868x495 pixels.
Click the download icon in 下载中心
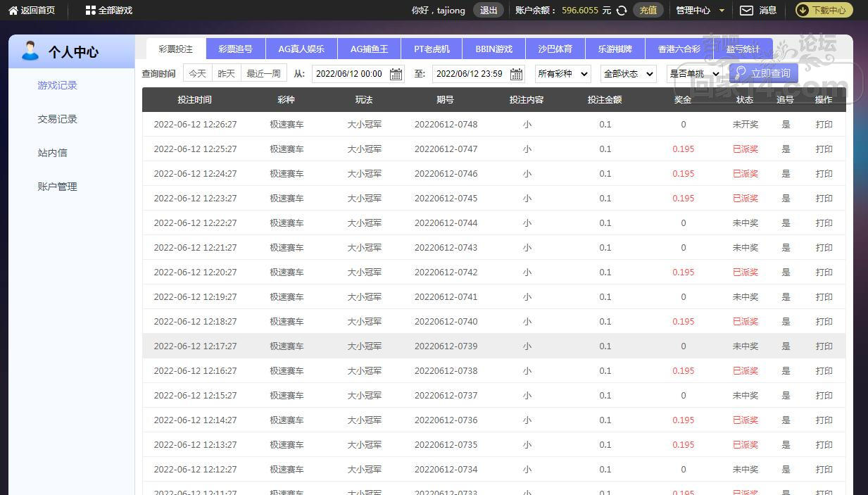click(803, 11)
